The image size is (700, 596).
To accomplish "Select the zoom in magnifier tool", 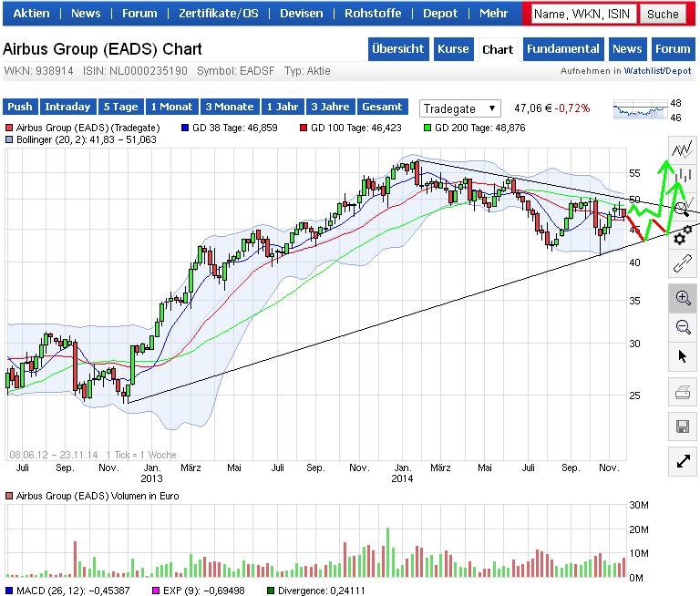I will (x=683, y=297).
